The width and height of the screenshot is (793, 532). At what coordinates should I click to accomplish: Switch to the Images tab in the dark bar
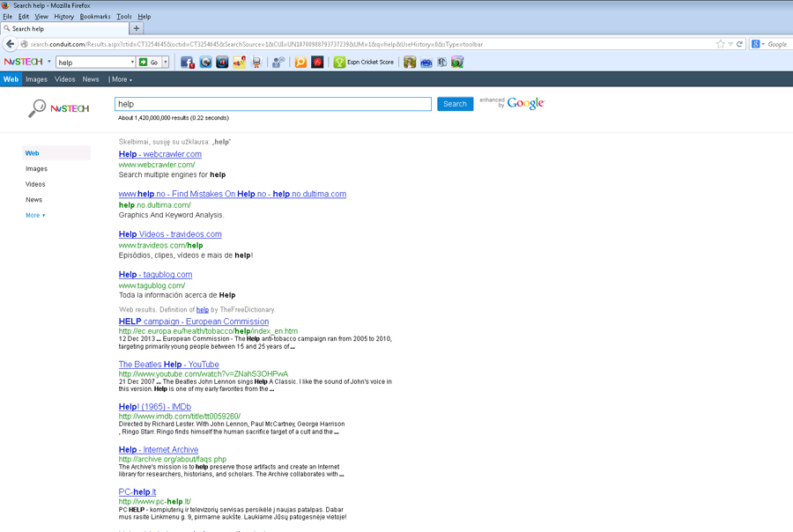(x=36, y=79)
